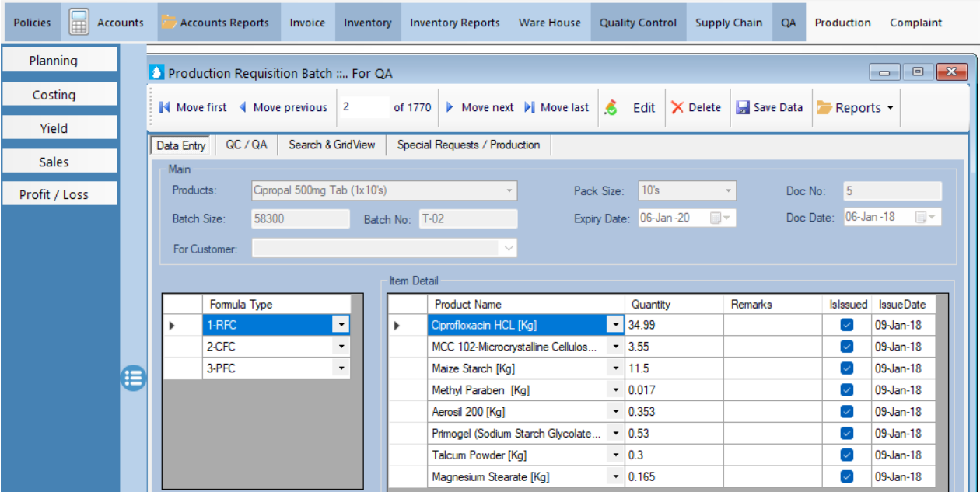Click the Move previous arrow icon
The height and width of the screenshot is (492, 980).
(243, 108)
